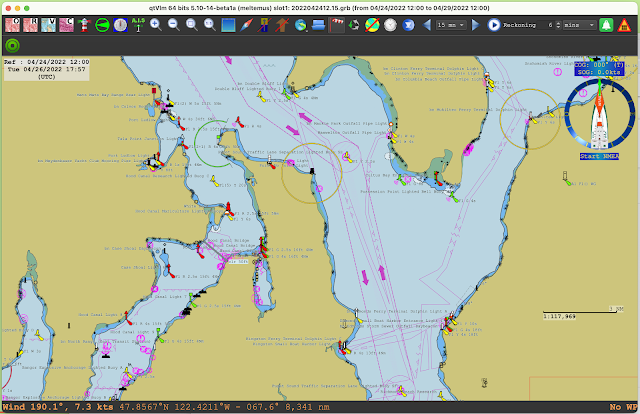
Task: Click the globe with arrow icon
Action: point(300,25)
